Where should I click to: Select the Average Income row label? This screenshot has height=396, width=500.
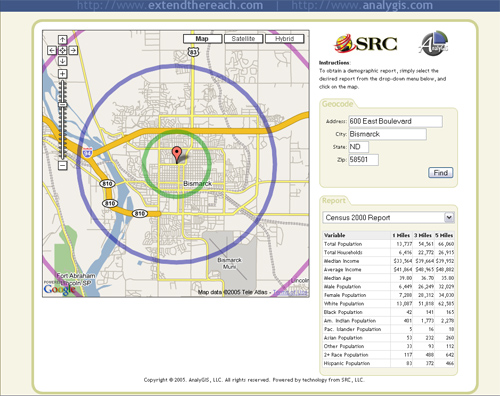tap(343, 270)
